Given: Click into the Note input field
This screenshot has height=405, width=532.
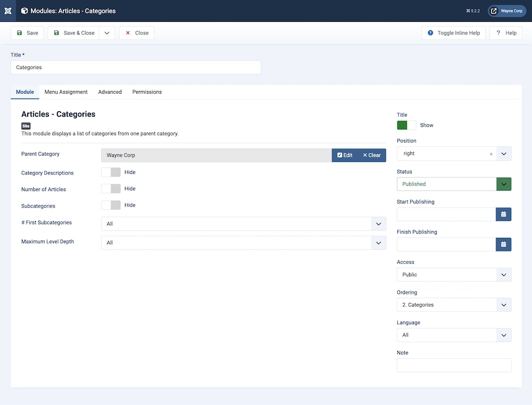Looking at the screenshot, I should click(453, 365).
